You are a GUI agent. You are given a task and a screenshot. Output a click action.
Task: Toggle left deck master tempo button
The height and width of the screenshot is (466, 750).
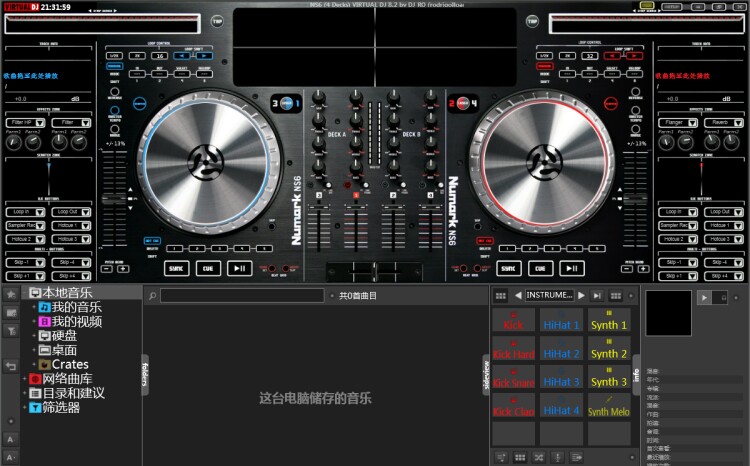[115, 110]
